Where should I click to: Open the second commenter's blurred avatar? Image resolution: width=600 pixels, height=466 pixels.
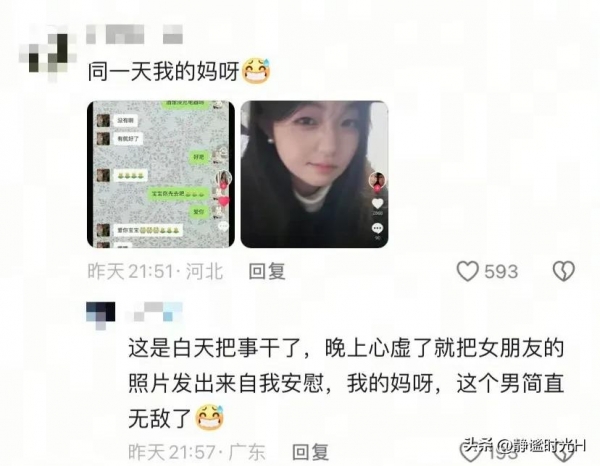click(x=101, y=315)
